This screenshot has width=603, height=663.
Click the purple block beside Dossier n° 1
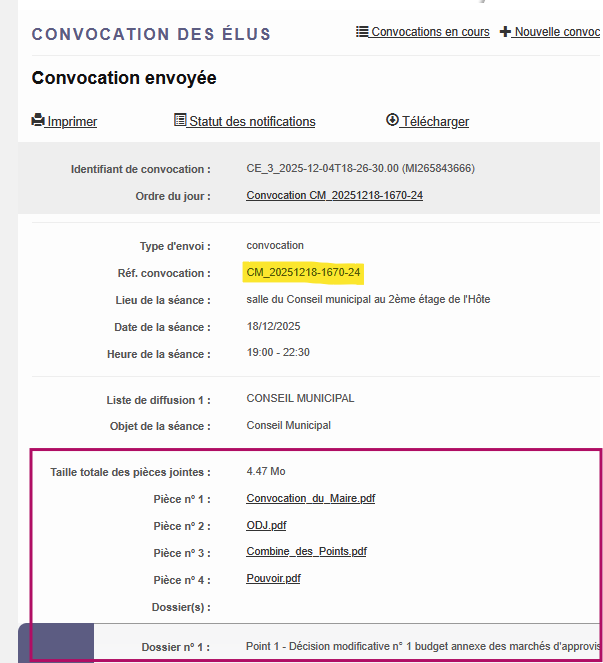pos(56,643)
